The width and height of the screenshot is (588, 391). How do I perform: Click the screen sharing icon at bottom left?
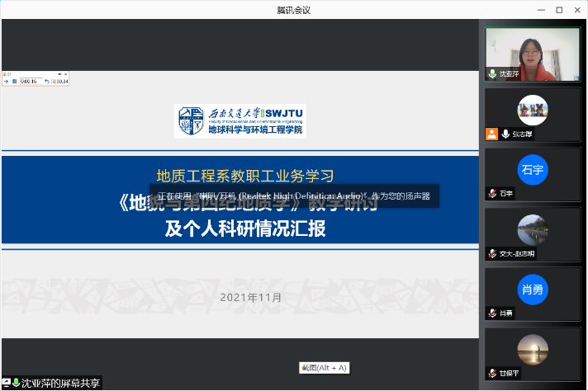click(x=7, y=383)
